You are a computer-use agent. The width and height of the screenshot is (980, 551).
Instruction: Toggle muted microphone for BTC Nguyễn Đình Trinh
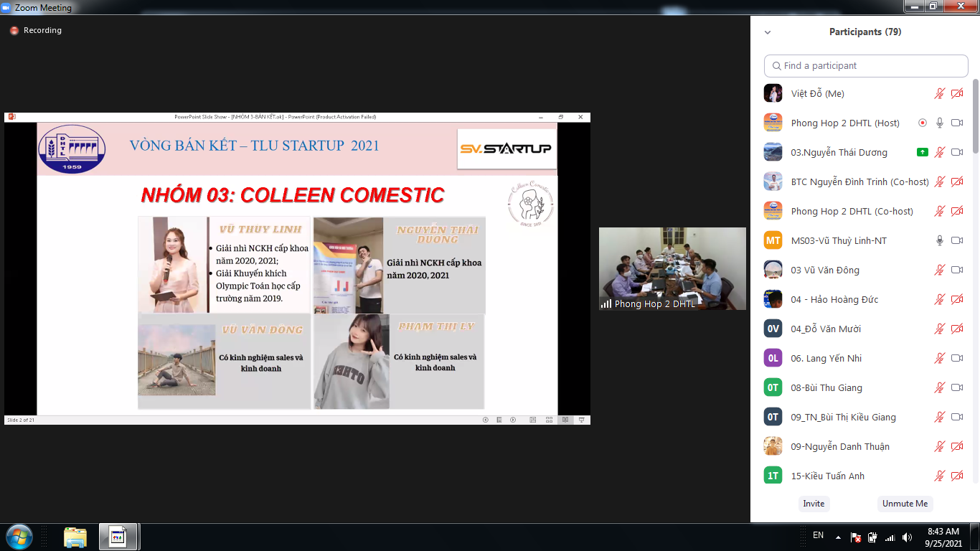tap(940, 182)
